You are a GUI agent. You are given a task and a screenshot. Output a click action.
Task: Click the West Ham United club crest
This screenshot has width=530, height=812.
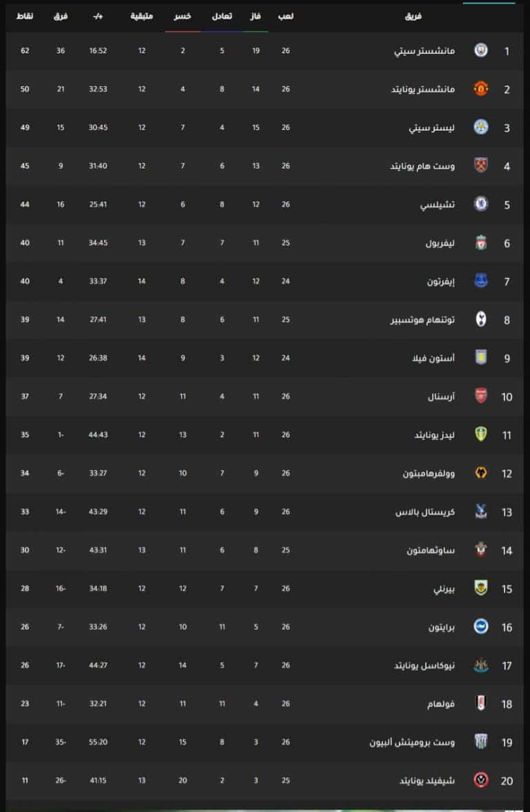click(481, 166)
